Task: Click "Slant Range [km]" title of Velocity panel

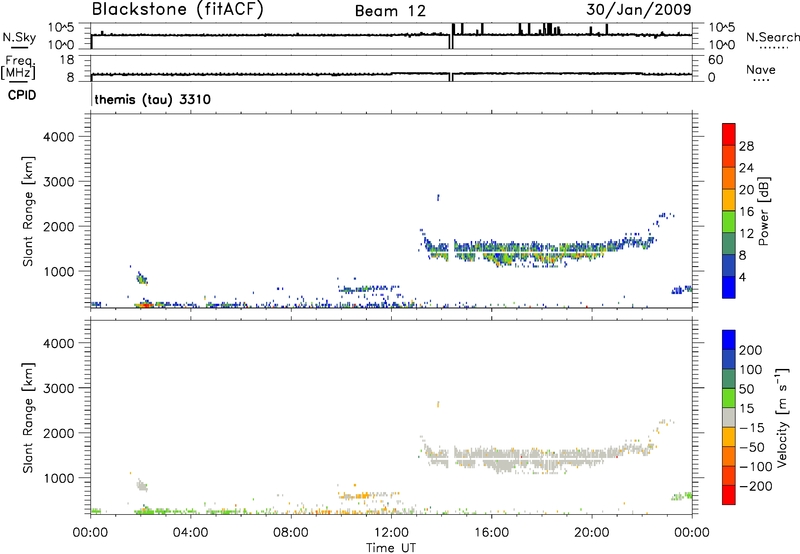Action: (x=28, y=417)
